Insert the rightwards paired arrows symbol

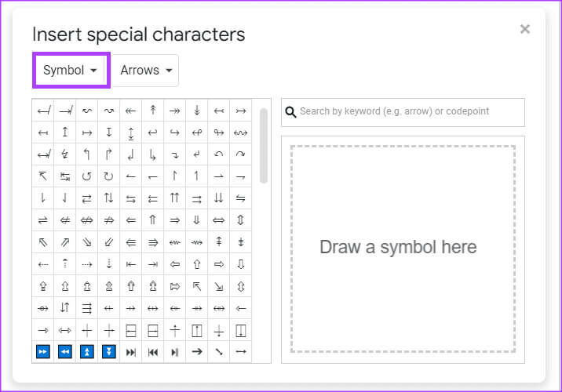[197, 198]
